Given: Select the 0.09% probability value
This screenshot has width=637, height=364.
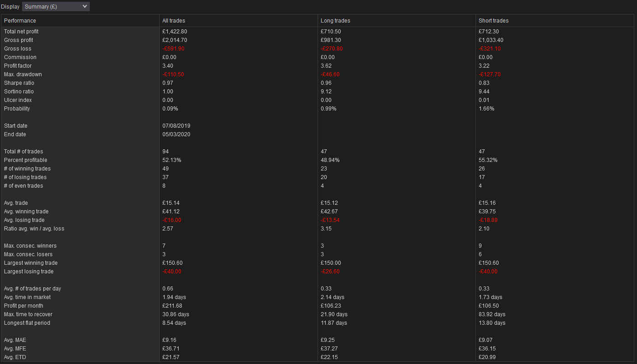Looking at the screenshot, I should click(170, 109).
